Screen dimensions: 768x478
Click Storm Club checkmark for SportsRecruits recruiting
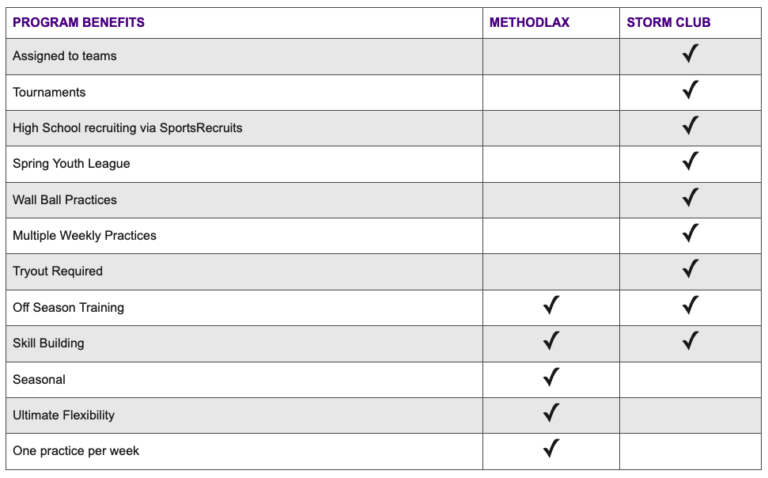pyautogui.click(x=689, y=127)
